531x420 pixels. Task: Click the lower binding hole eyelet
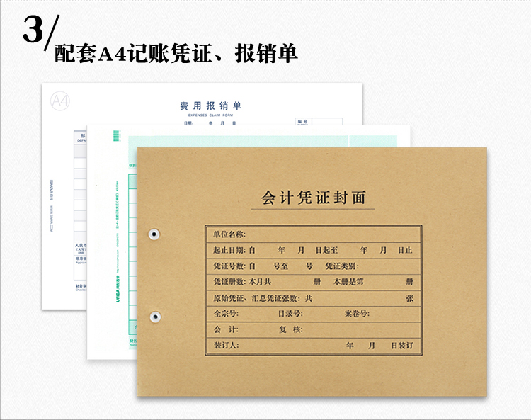[154, 316]
